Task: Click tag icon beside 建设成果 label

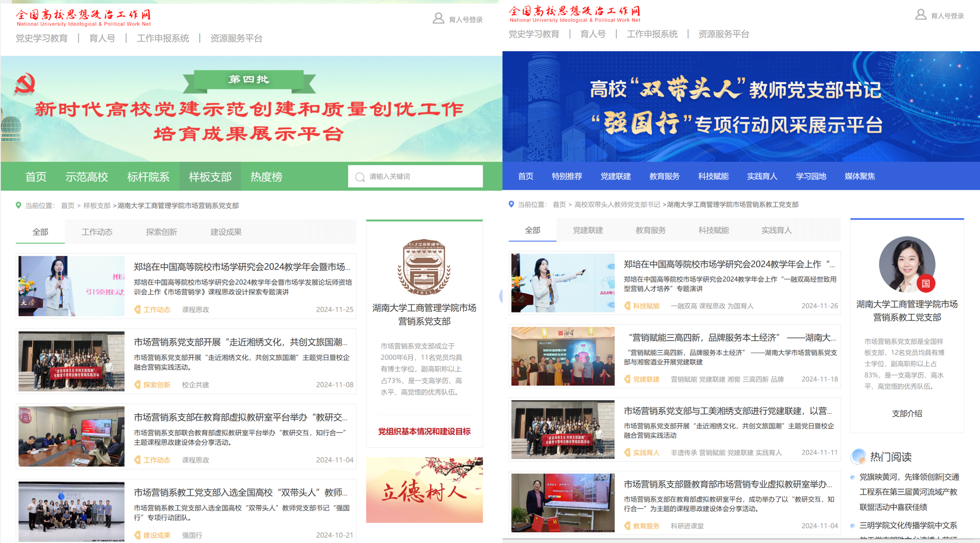Action: 138,535
